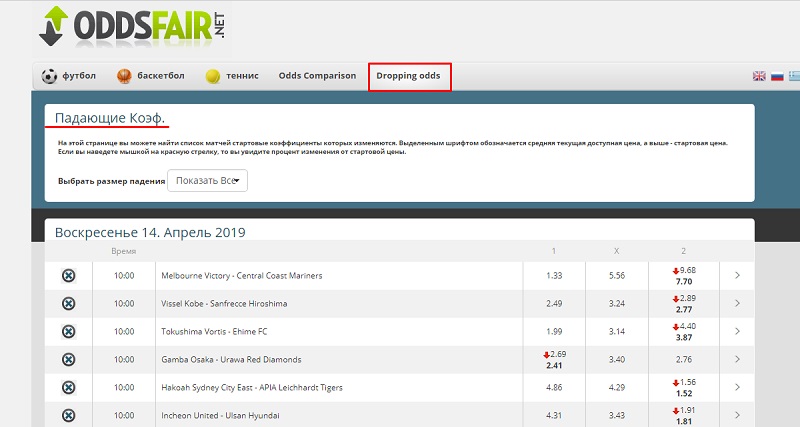
Task: Click red drop arrow next to 1.91
Action: click(676, 411)
